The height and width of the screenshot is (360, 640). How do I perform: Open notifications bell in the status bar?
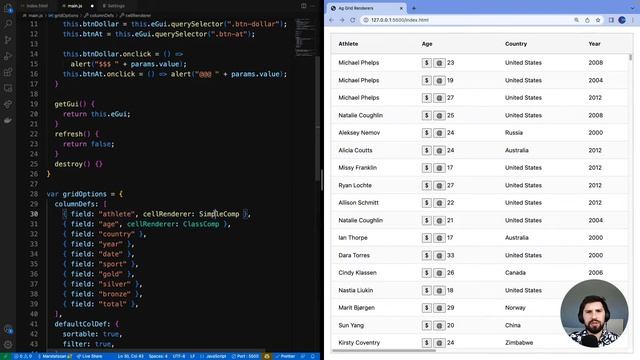[x=313, y=356]
